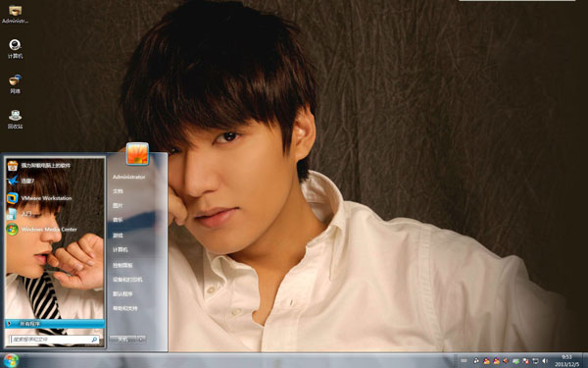Open the Administrator desktop folder icon
The width and height of the screenshot is (588, 368).
(x=15, y=14)
